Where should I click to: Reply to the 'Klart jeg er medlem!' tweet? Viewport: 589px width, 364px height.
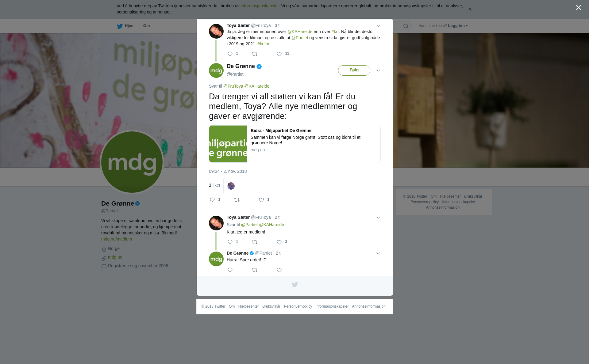(x=230, y=242)
